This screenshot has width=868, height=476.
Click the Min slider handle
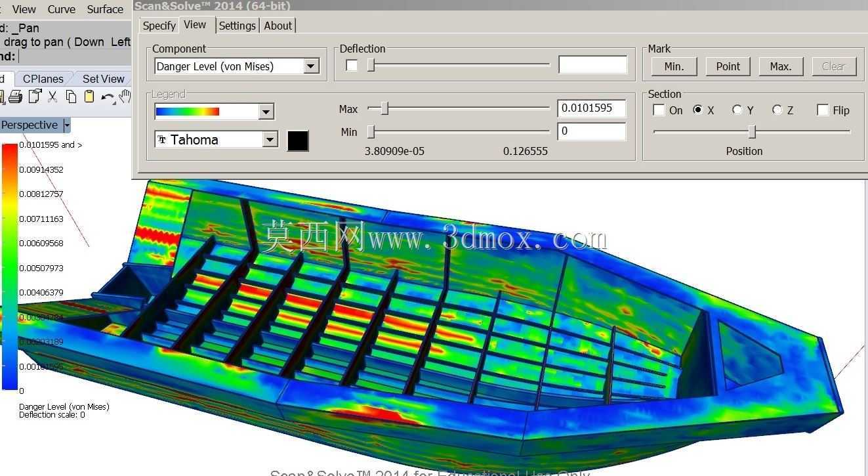371,131
